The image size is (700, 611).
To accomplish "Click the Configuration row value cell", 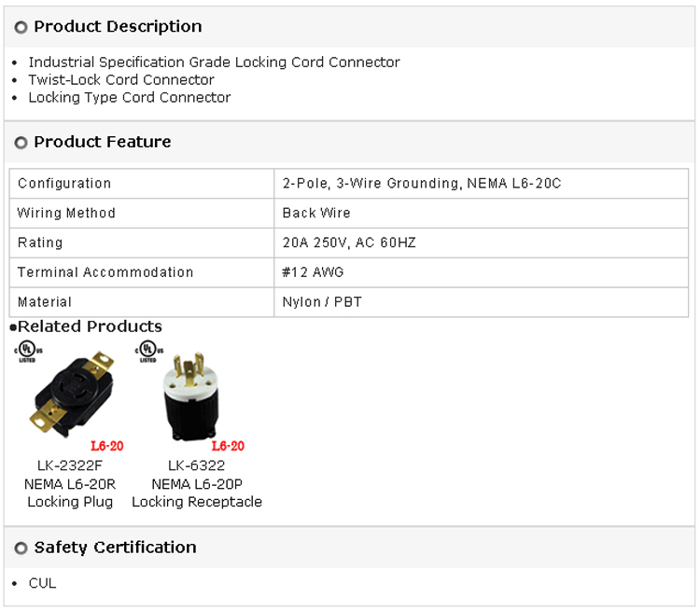I will click(x=422, y=184).
